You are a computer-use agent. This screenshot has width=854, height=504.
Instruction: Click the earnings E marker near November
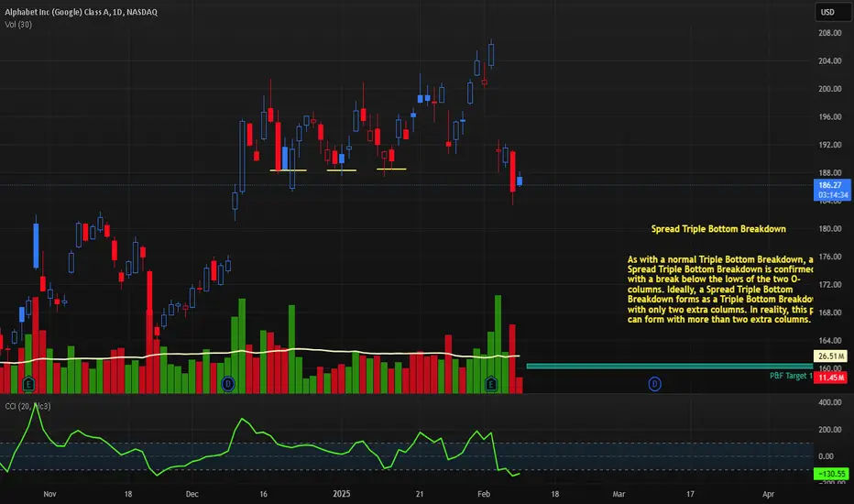[28, 384]
